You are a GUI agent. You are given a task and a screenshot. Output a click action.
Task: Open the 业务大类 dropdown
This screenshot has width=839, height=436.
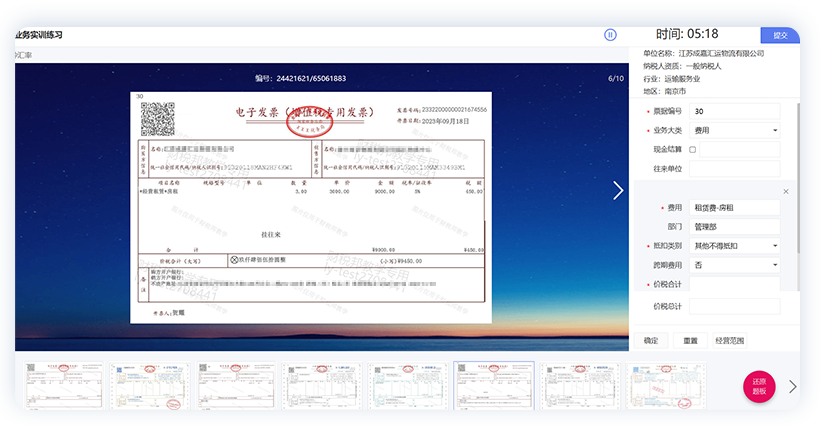point(735,130)
